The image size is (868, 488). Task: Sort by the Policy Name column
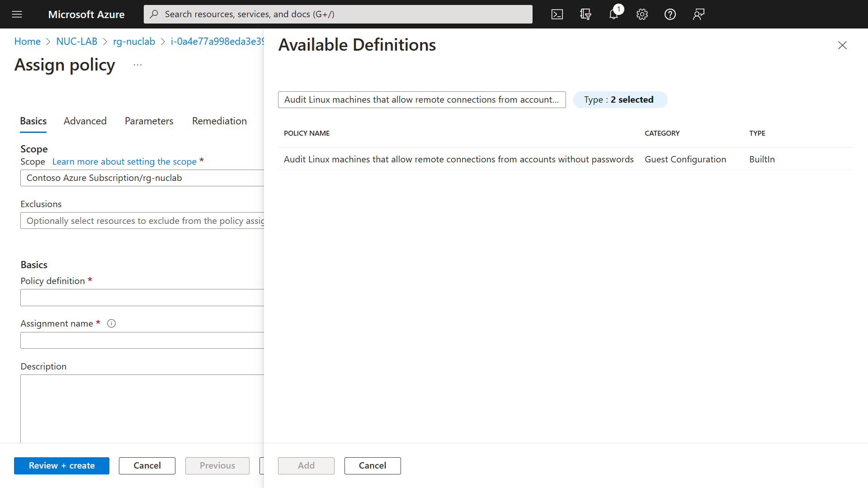point(307,133)
